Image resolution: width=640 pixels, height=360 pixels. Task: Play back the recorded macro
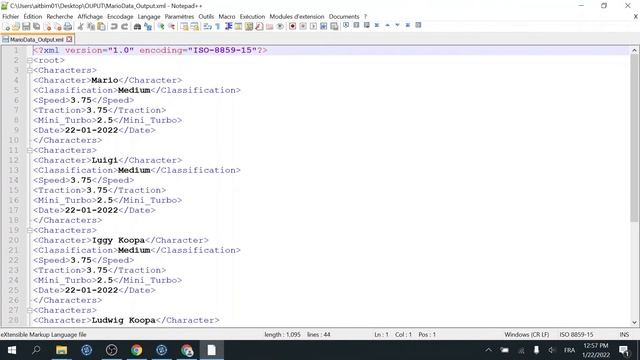(313, 27)
